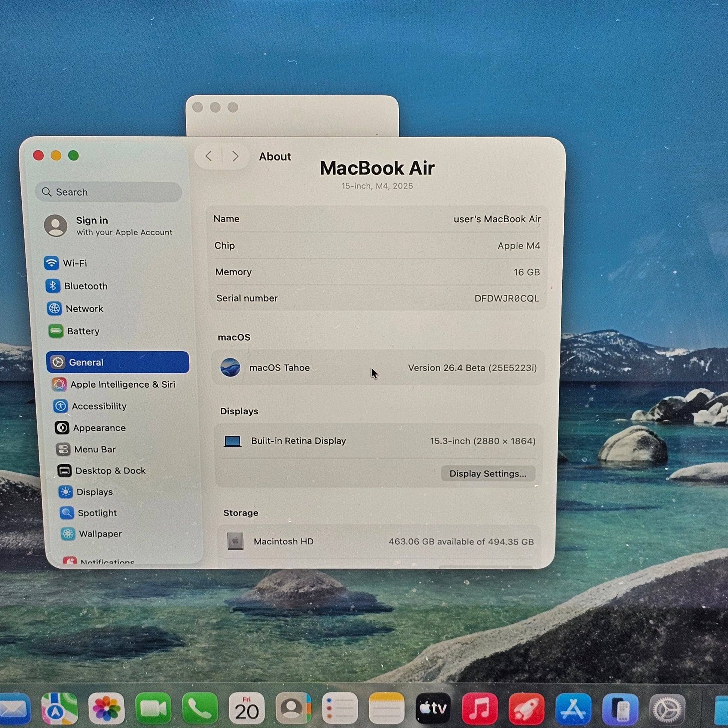Open Wi-Fi settings in sidebar
The height and width of the screenshot is (728, 728).
pos(74,263)
